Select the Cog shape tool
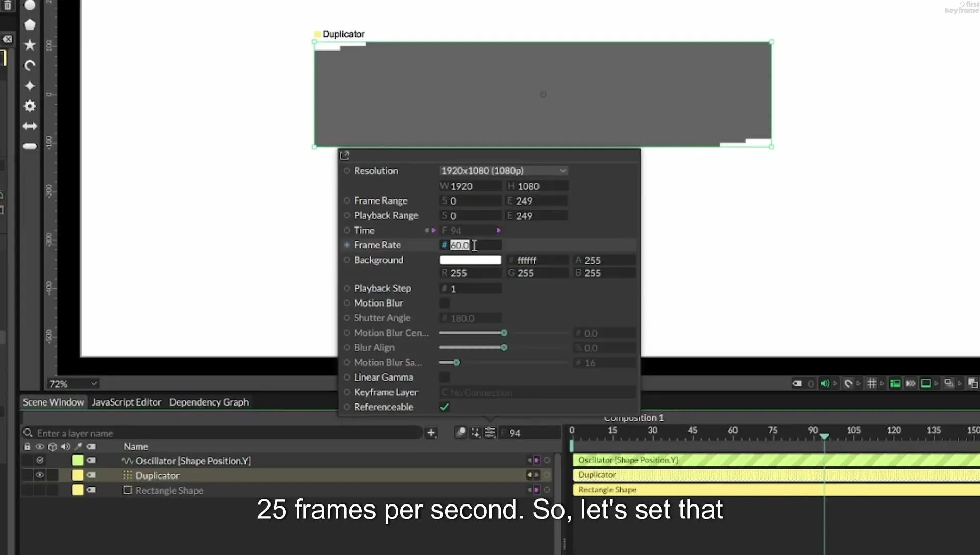 pos(30,106)
